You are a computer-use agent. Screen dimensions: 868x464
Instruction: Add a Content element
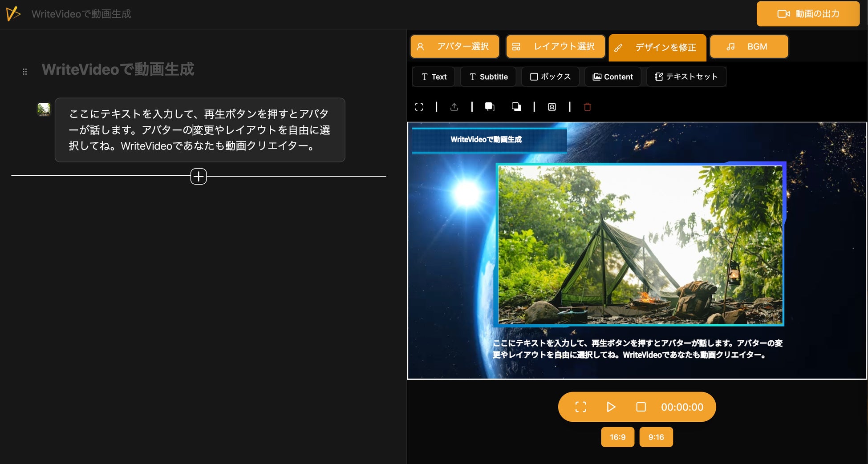tap(612, 77)
